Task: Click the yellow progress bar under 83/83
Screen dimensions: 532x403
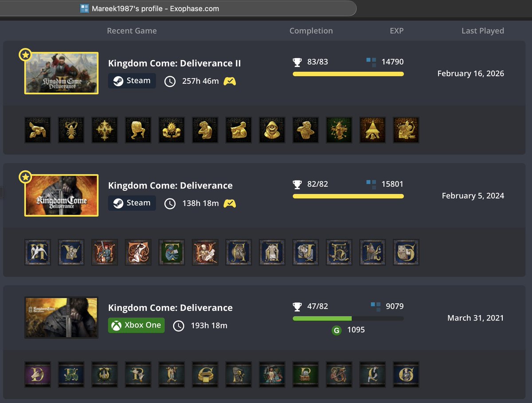Action: 348,74
